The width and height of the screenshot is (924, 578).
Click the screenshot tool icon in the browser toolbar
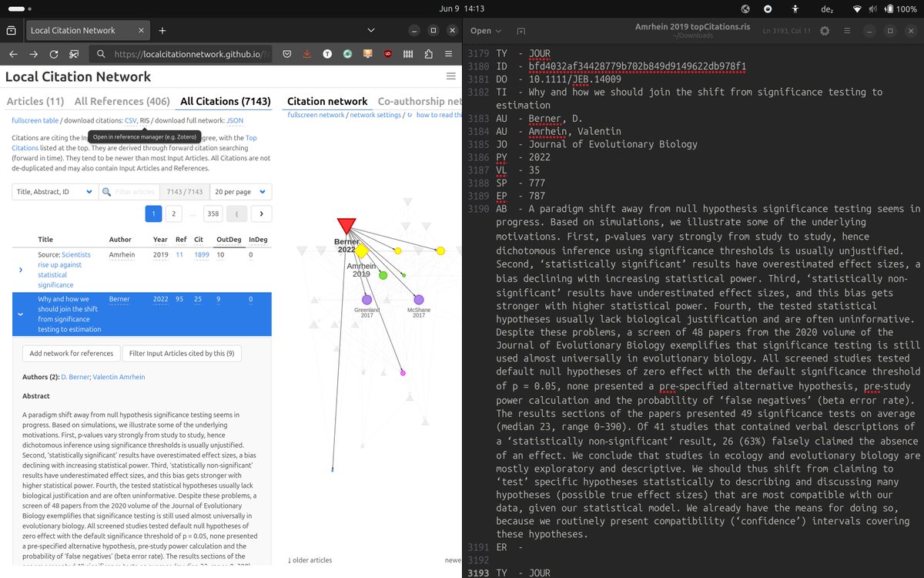[75, 55]
